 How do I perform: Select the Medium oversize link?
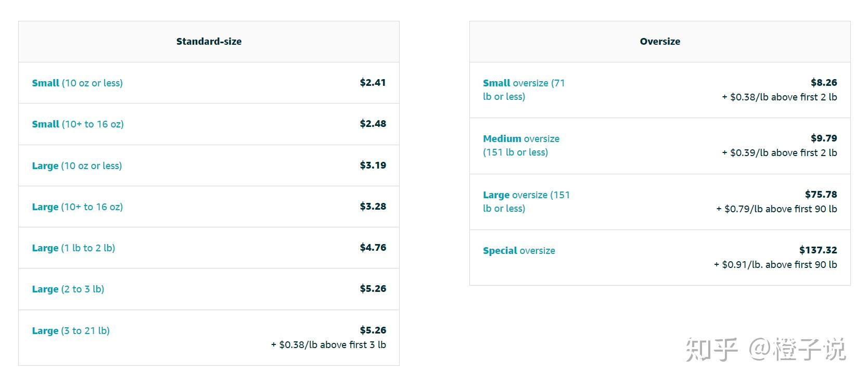[x=521, y=145]
